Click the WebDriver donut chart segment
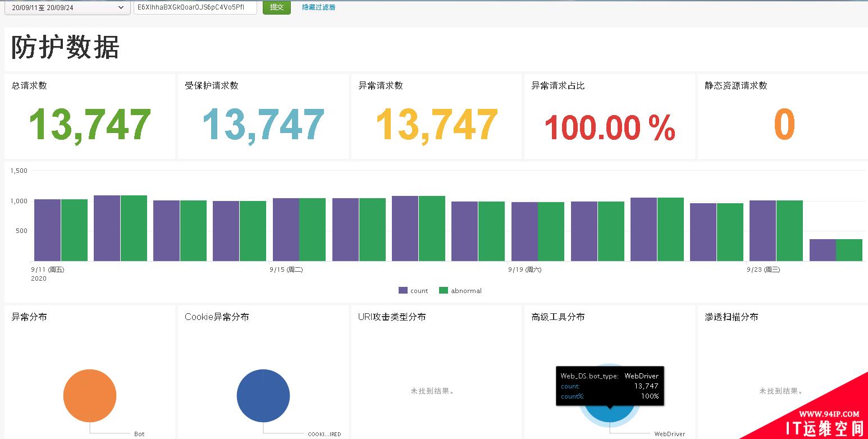 pos(610,415)
